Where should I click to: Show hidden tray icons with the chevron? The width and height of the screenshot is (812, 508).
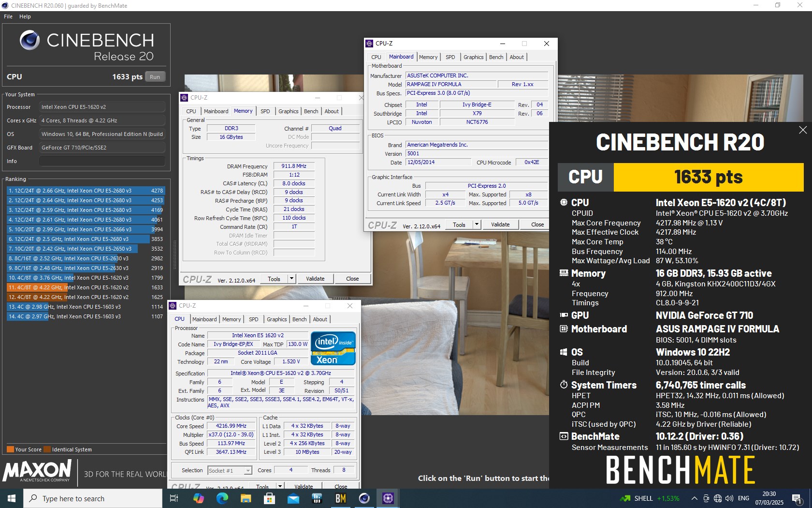point(694,498)
